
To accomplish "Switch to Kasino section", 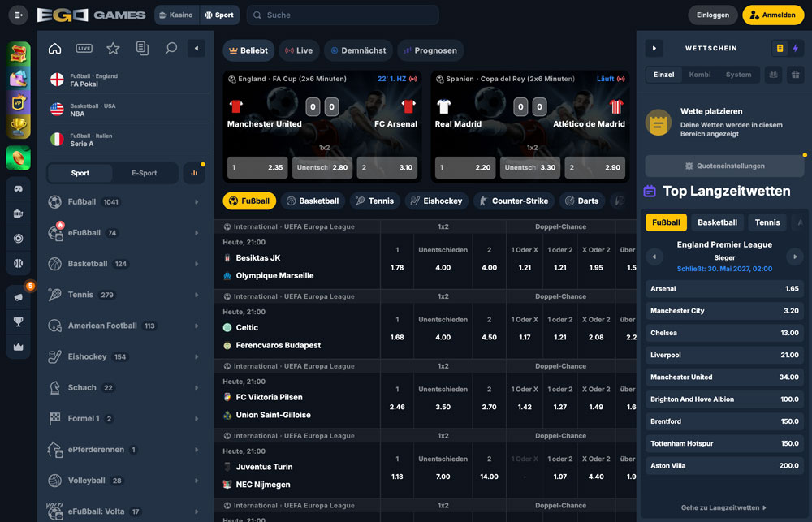I will (176, 15).
